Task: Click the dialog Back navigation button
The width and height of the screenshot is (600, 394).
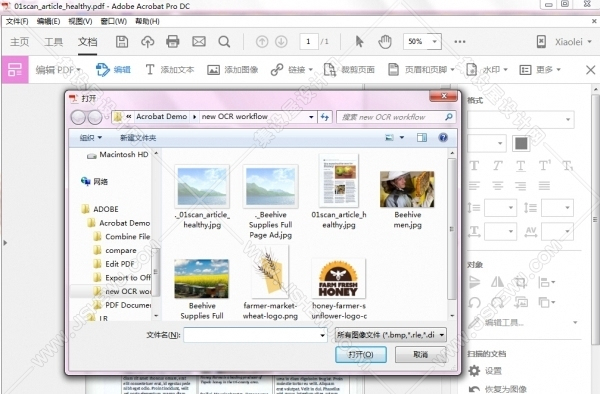Action: (78, 117)
